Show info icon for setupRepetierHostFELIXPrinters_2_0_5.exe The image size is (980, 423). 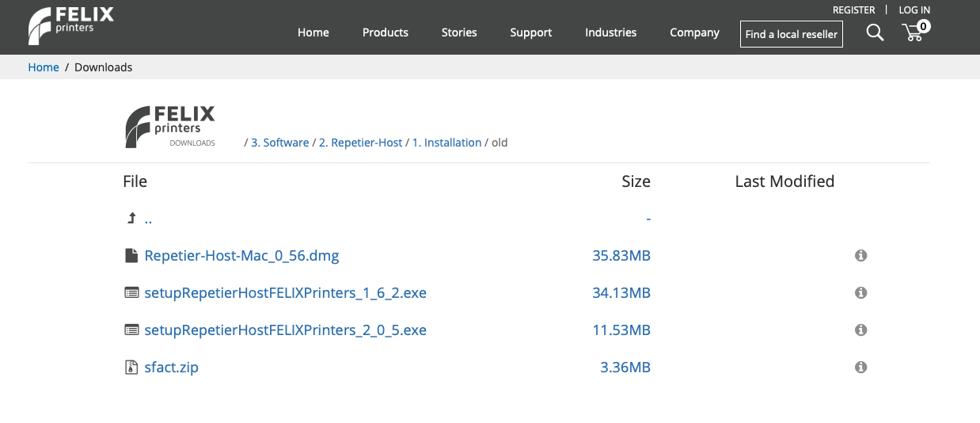[x=860, y=330]
